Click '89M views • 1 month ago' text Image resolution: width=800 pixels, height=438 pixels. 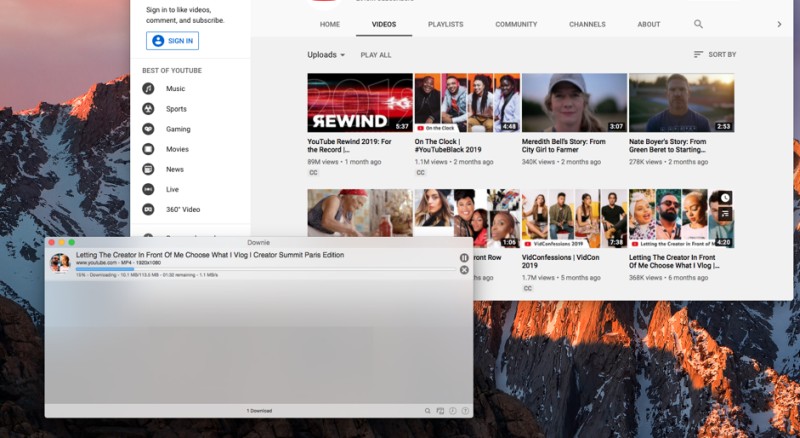click(x=344, y=162)
